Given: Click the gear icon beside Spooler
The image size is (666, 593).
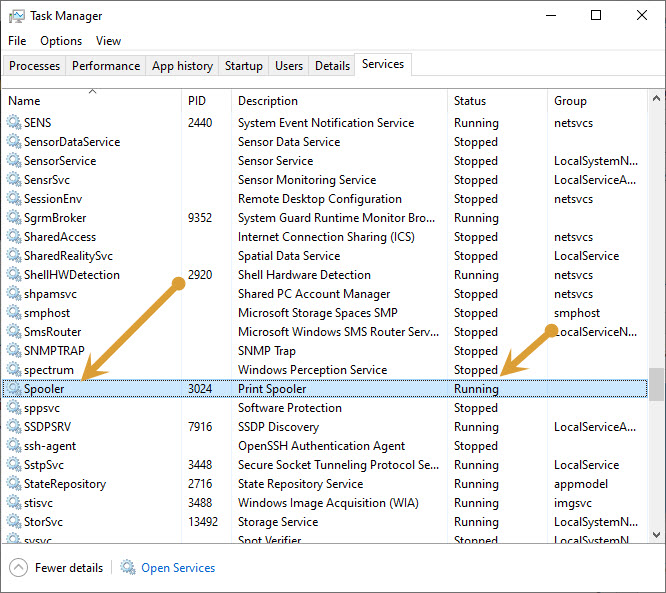Looking at the screenshot, I should 14,389.
